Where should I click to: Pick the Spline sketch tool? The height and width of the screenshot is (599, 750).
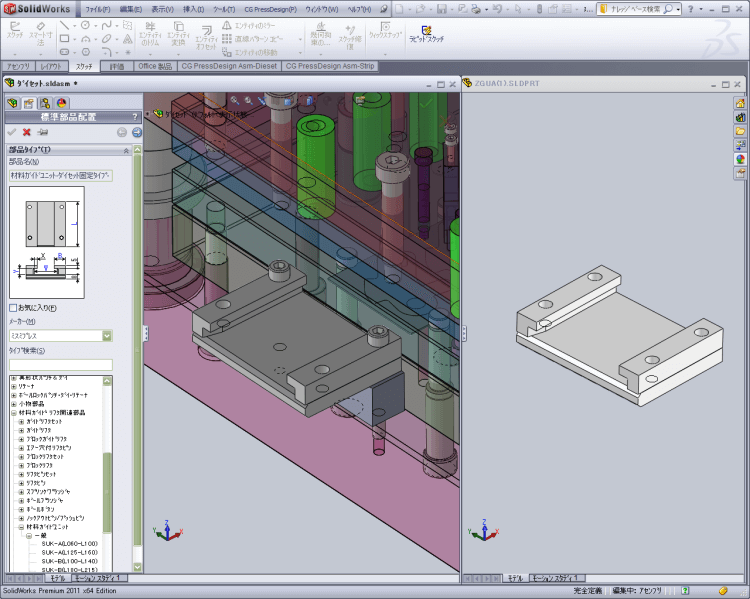106,25
